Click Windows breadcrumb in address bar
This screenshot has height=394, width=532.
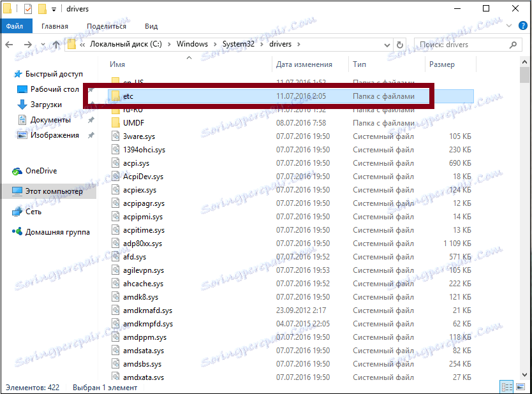click(192, 44)
